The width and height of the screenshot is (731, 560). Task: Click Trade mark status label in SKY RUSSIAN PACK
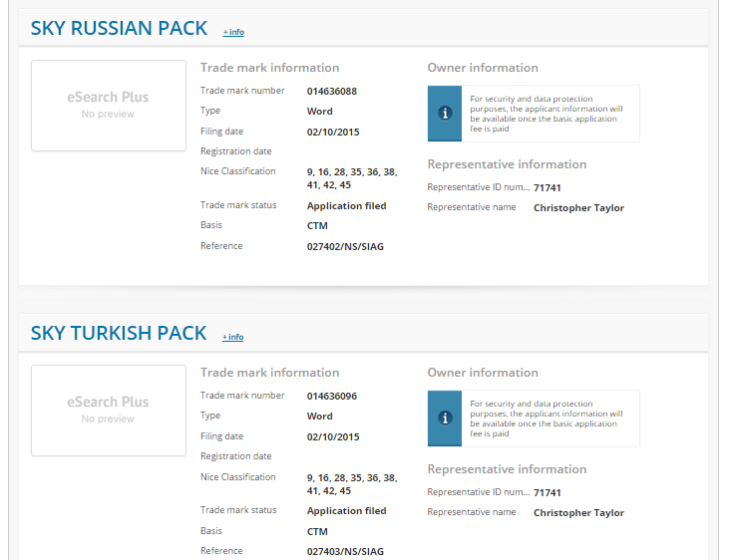238,205
